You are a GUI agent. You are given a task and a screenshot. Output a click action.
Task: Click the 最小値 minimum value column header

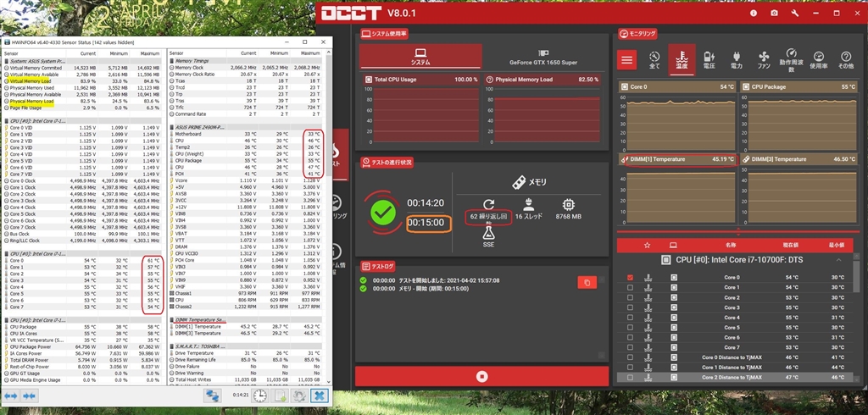pos(837,245)
